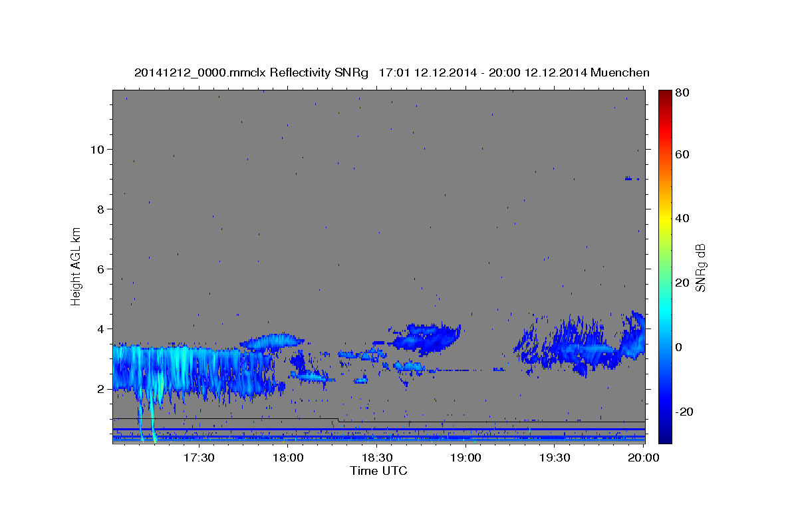This screenshot has width=798, height=532.
Task: Click the 'Time UTC' axis label
Action: 378,471
